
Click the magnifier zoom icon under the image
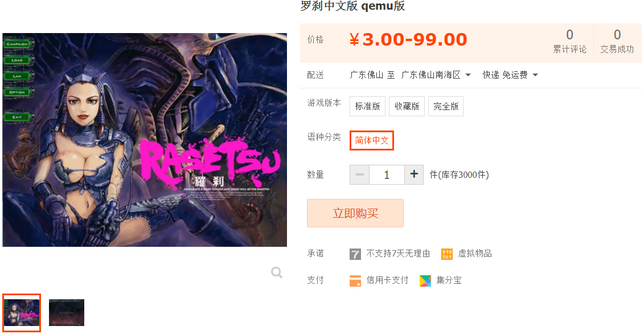(x=276, y=272)
